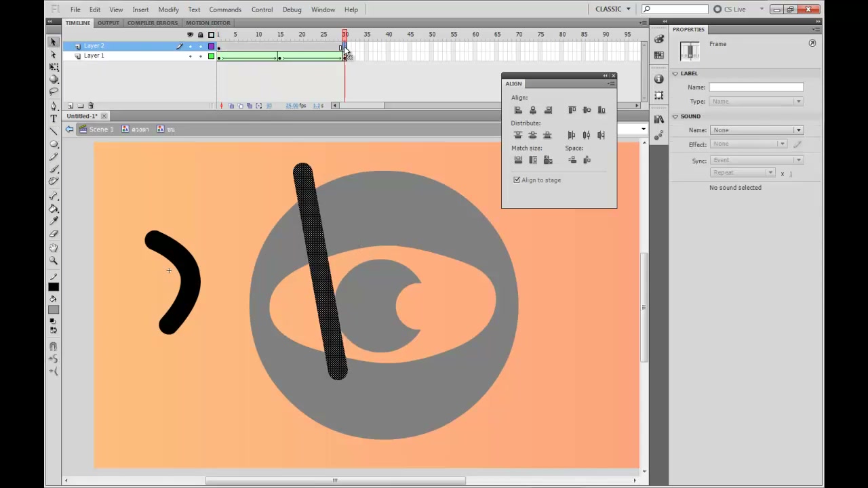Click the Delete layer trash icon
868x488 pixels.
[x=90, y=106]
